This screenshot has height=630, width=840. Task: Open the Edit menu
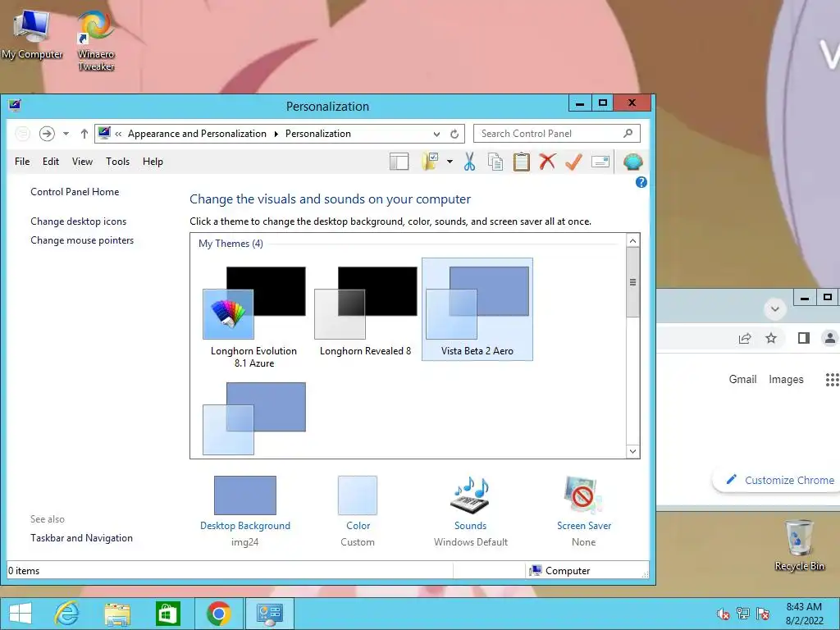[51, 162]
